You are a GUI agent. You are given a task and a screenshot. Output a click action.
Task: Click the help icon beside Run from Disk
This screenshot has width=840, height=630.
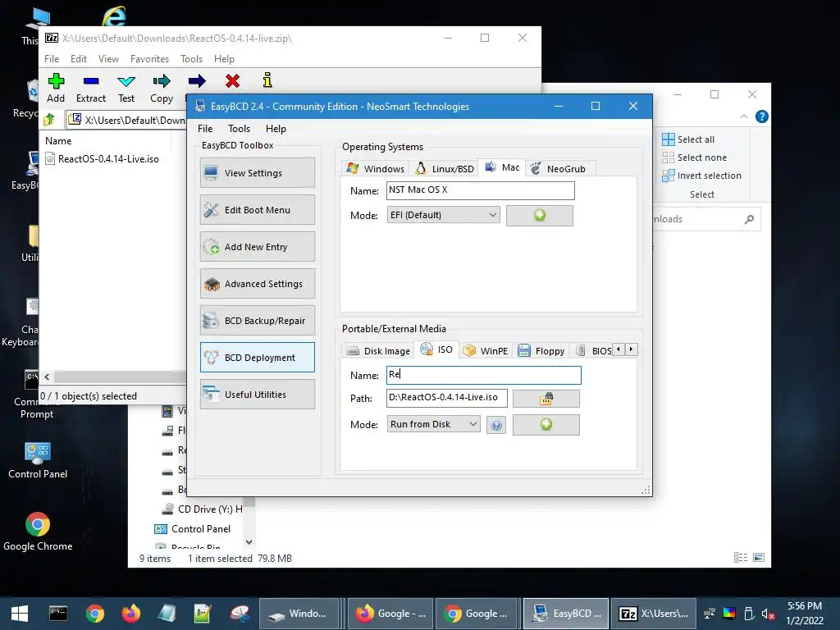click(496, 426)
